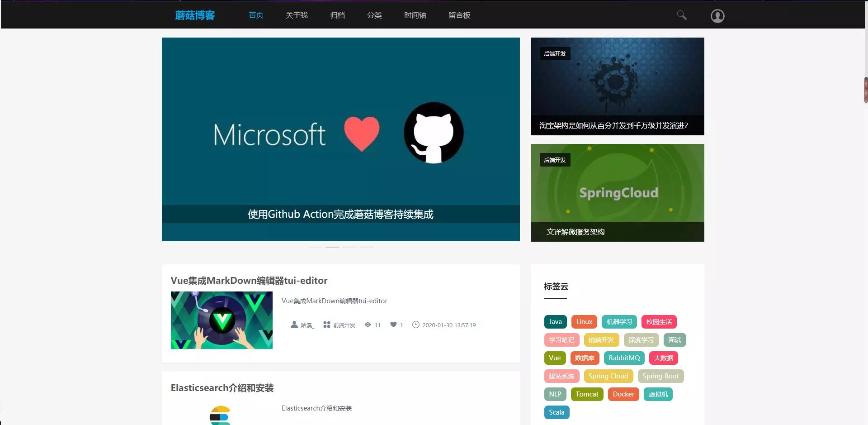Click the eye views icon
This screenshot has height=425, width=868.
[368, 325]
